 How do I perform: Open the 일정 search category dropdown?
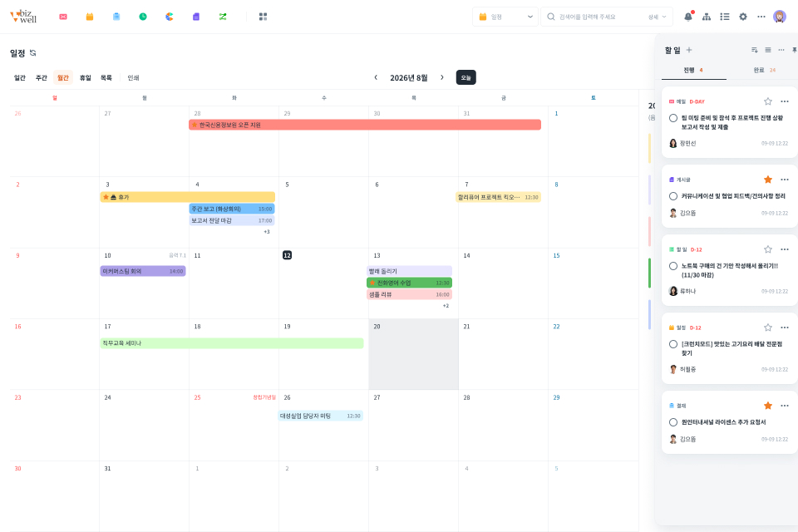click(505, 17)
